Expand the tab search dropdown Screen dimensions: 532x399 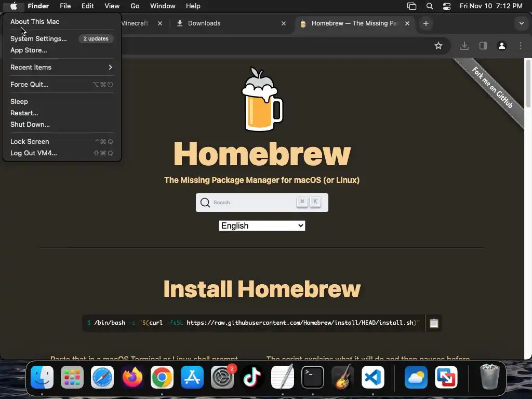522,23
